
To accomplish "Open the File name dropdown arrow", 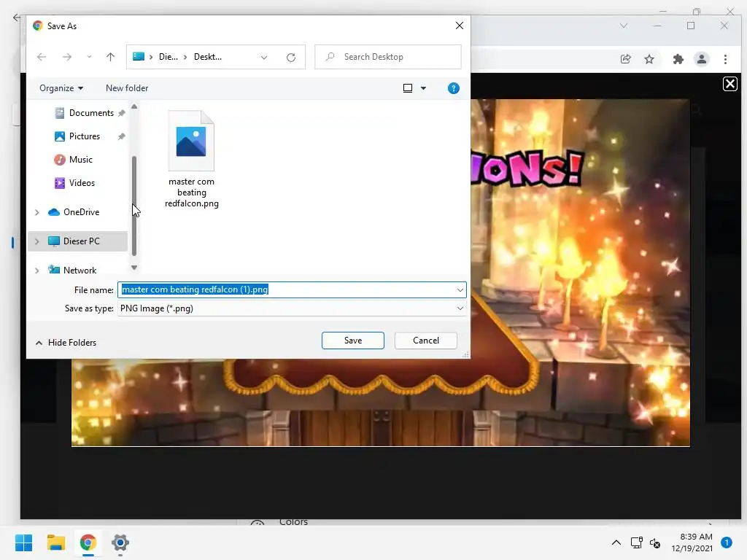I will (460, 289).
